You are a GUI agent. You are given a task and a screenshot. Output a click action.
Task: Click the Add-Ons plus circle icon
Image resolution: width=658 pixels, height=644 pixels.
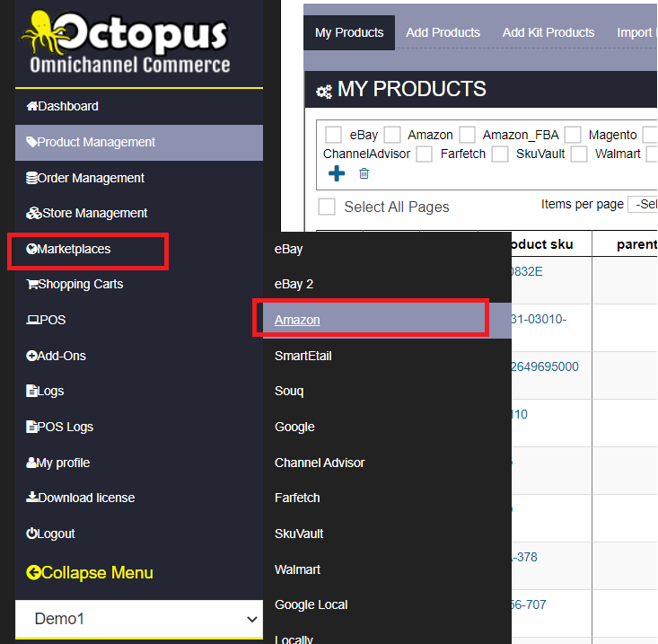31,356
